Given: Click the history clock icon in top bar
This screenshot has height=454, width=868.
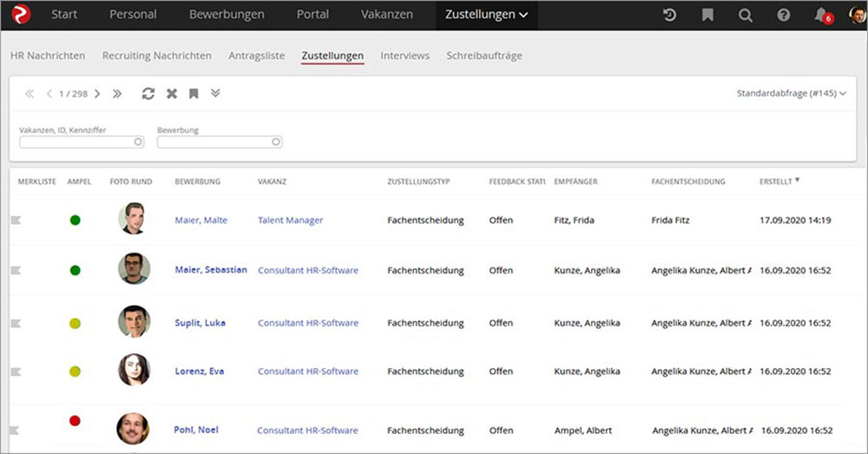Looking at the screenshot, I should (669, 15).
